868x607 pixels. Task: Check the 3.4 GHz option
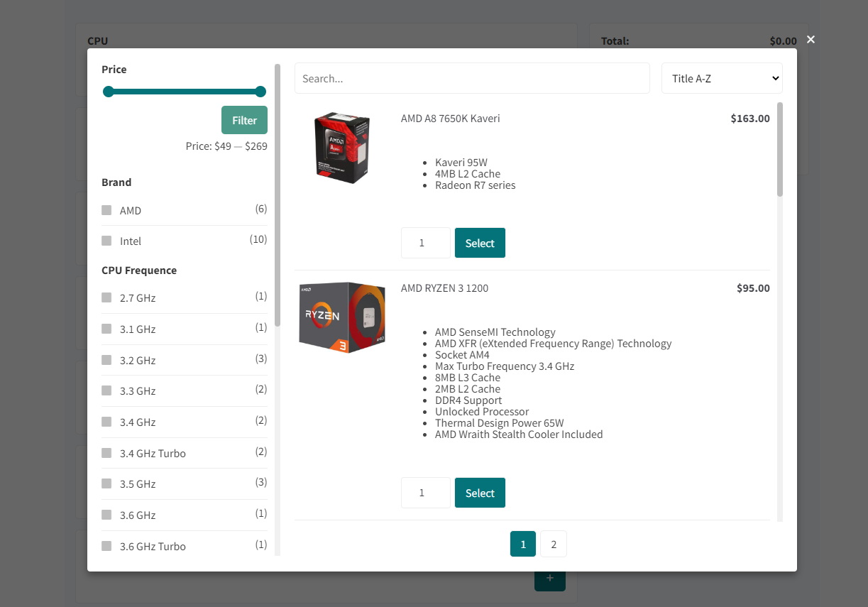[x=106, y=422]
